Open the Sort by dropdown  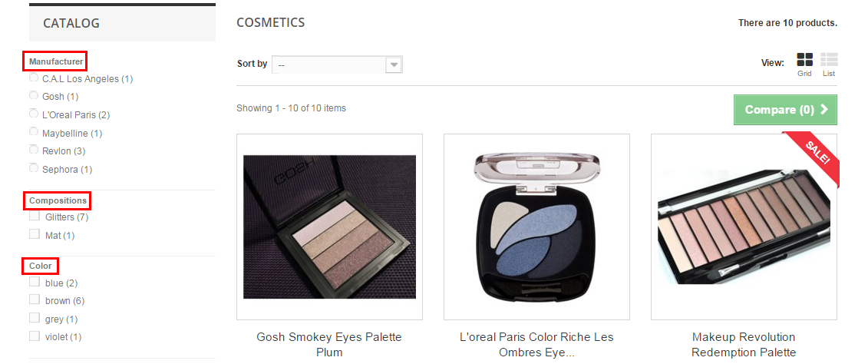[x=337, y=65]
